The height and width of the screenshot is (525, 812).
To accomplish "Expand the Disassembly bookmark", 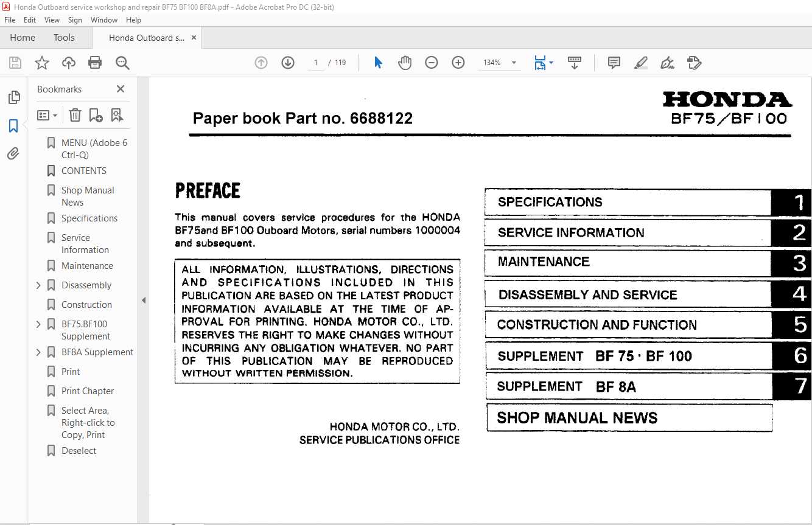I will tap(39, 285).
